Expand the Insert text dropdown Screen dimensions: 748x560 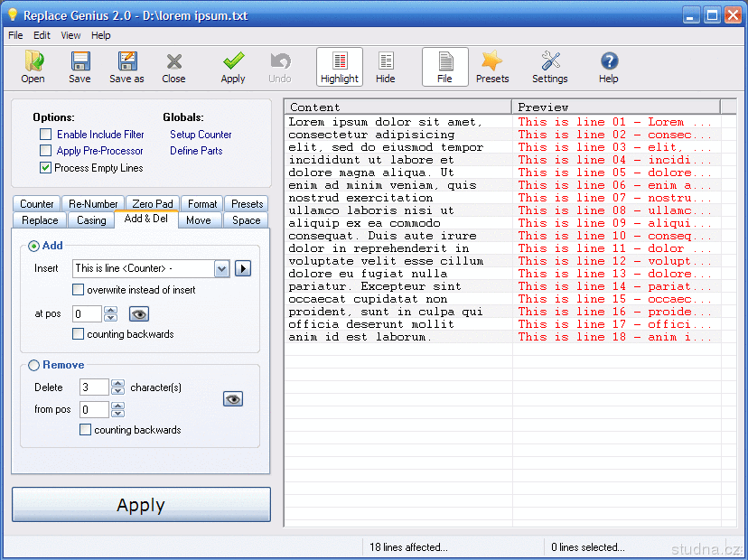[222, 268]
